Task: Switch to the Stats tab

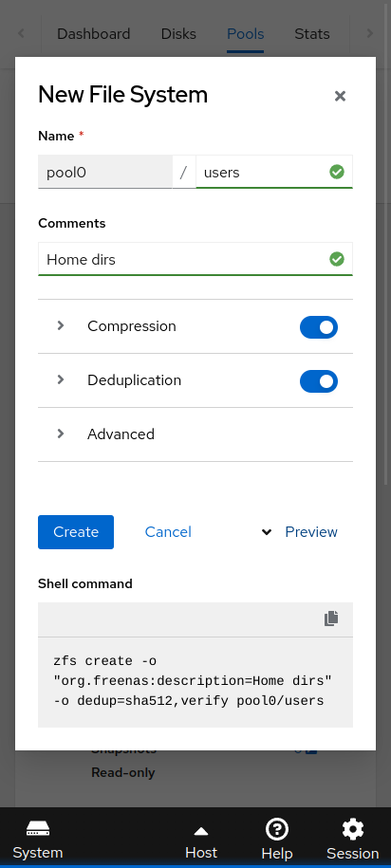Action: tap(312, 34)
